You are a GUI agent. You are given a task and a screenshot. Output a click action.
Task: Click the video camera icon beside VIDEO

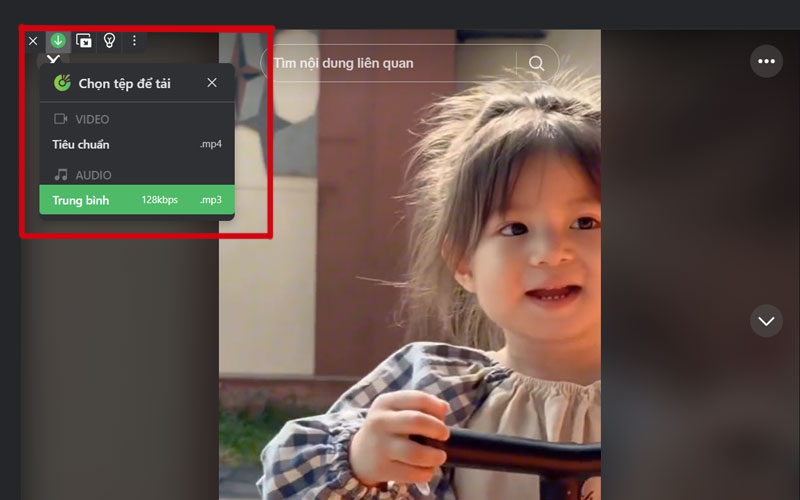(61, 119)
